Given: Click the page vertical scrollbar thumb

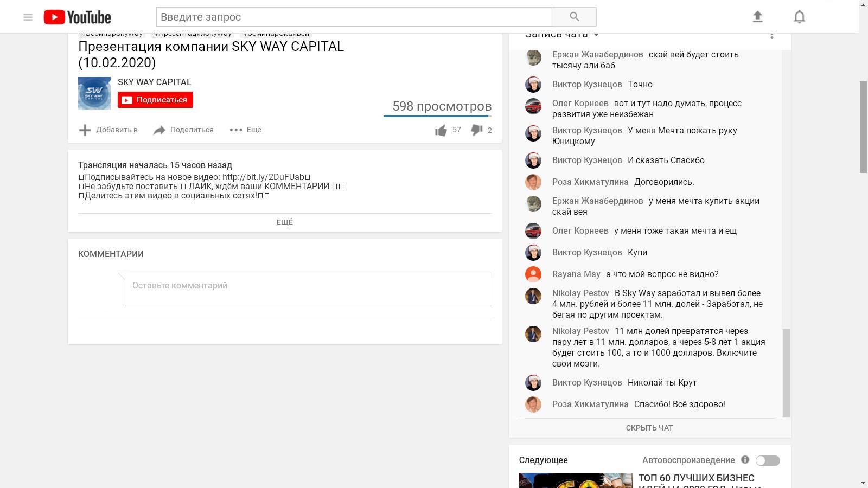Looking at the screenshot, I should coord(863,127).
